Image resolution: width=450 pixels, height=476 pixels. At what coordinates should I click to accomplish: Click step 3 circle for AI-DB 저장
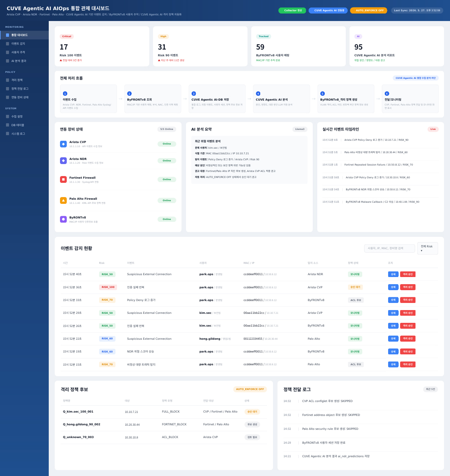(x=194, y=93)
